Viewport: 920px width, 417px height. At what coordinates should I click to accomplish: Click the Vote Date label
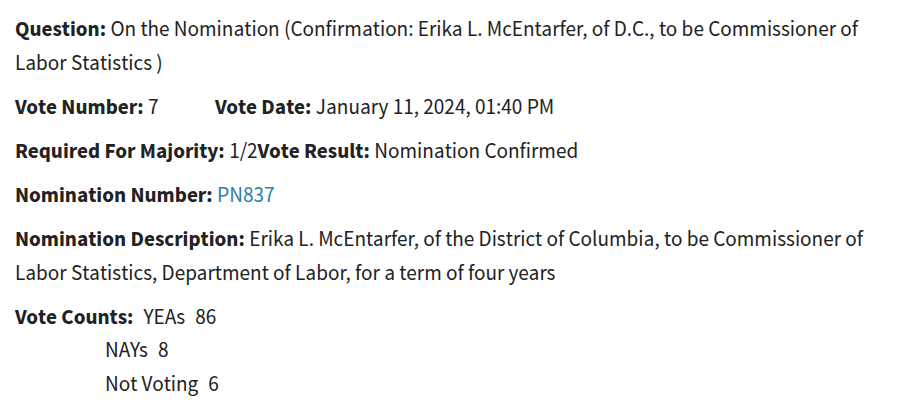click(x=263, y=107)
